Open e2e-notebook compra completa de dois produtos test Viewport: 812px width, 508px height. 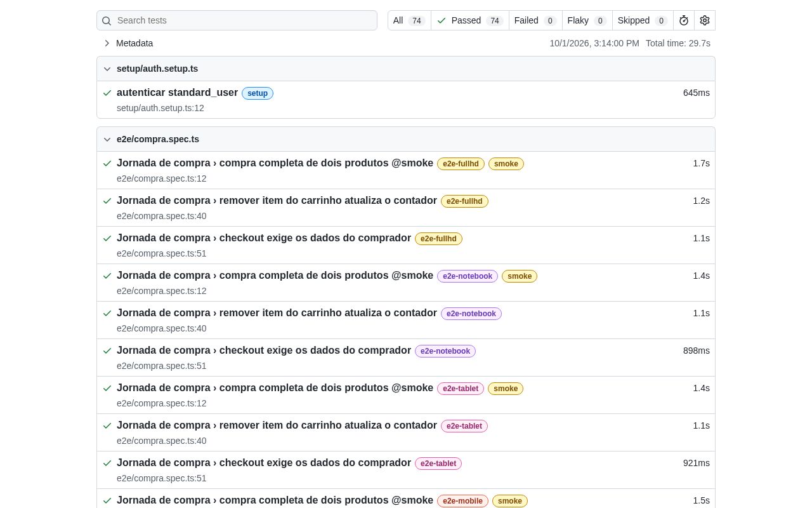(275, 276)
